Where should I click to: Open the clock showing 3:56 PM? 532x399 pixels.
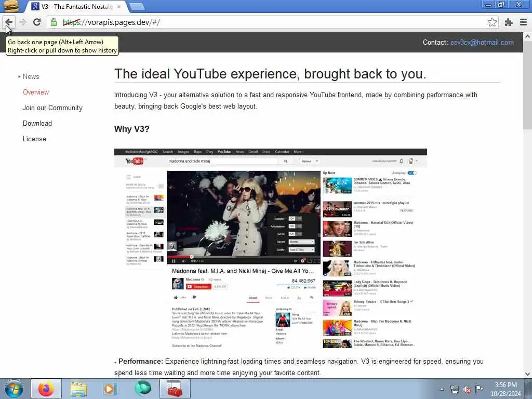click(506, 389)
